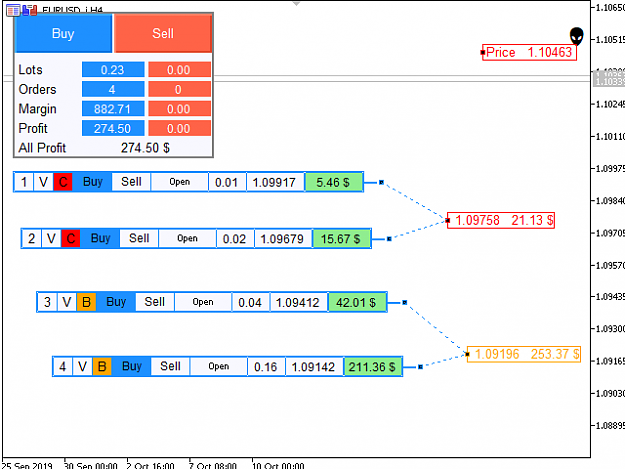Click the alien head icon
This screenshot has height=469, width=625.
[x=576, y=36]
